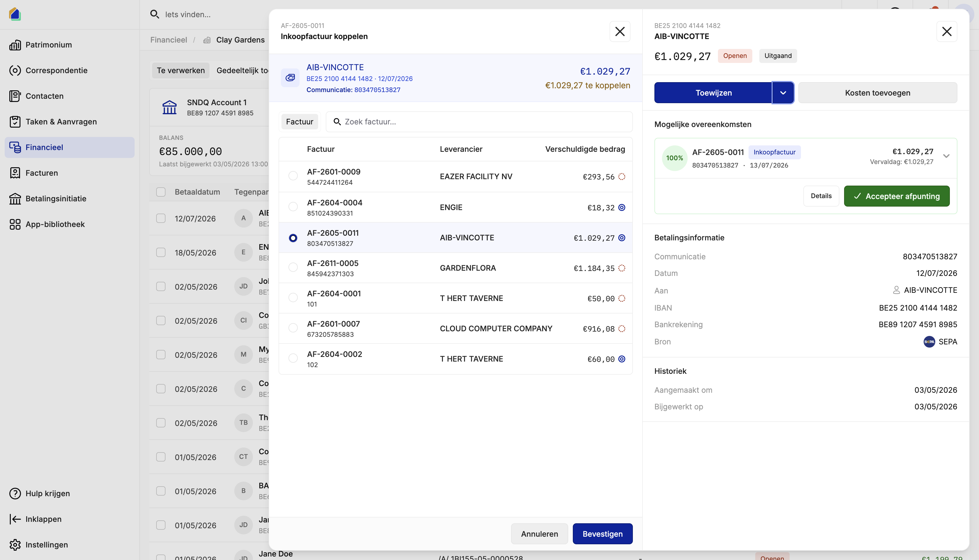Click the SNDQ Account 1 bank icon
This screenshot has height=560, width=979.
169,107
